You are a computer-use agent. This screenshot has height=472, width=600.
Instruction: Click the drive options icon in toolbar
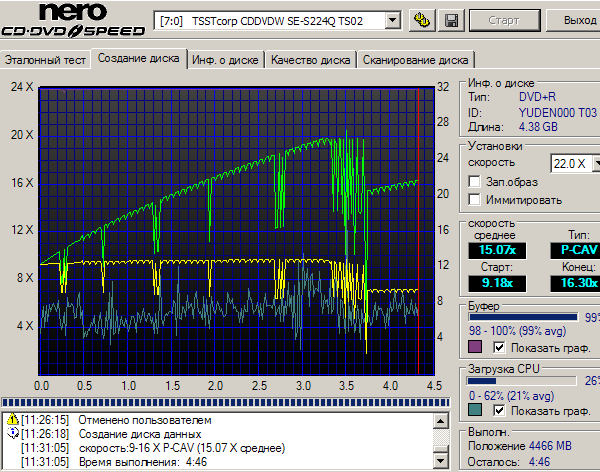pyautogui.click(x=422, y=21)
